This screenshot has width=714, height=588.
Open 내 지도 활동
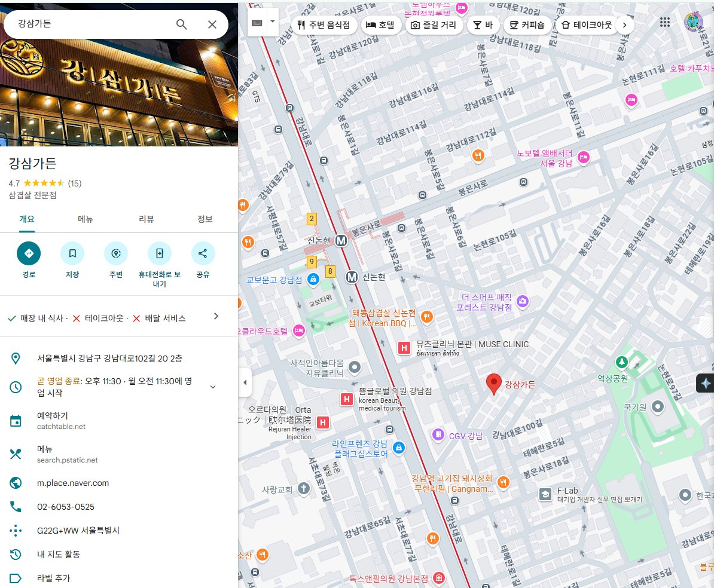[x=58, y=555]
